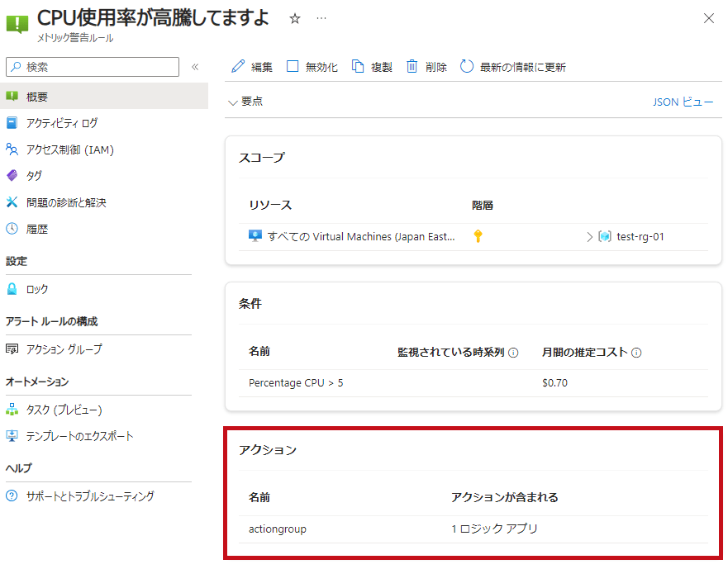This screenshot has width=728, height=569.
Task: Click 最新の情報に更新 label
Action: (x=523, y=67)
